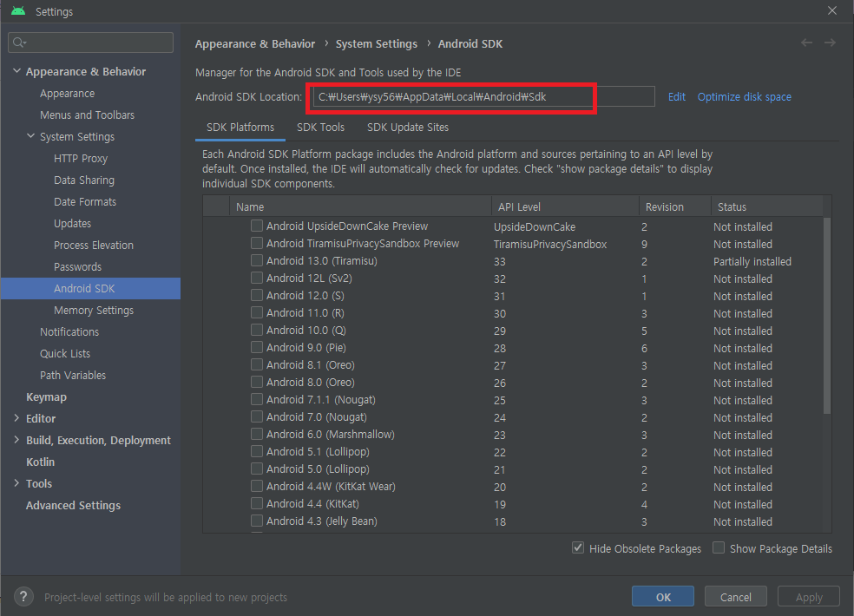854x616 pixels.
Task: Click the Cancel button
Action: coord(735,597)
